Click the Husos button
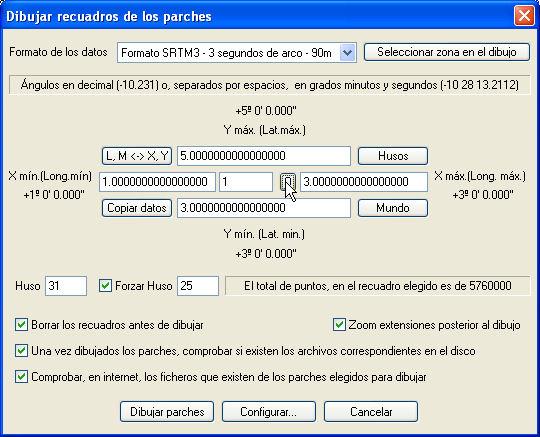Screen dimensions: 540x437 click(393, 156)
